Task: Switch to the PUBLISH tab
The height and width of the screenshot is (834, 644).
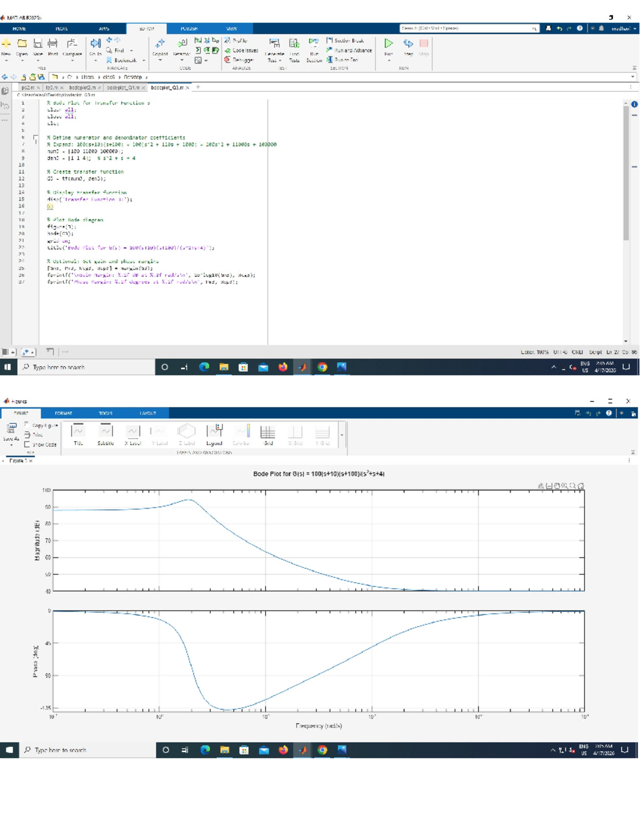Action: 189,28
